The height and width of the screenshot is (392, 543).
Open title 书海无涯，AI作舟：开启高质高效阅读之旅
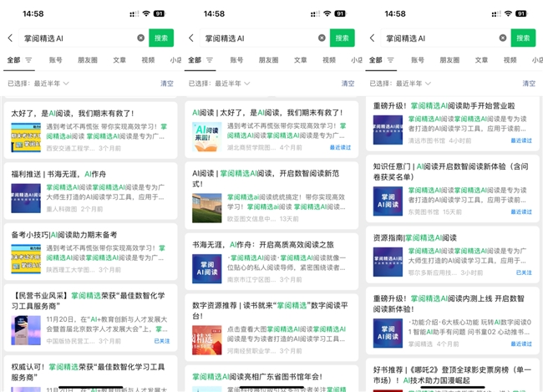[263, 245]
